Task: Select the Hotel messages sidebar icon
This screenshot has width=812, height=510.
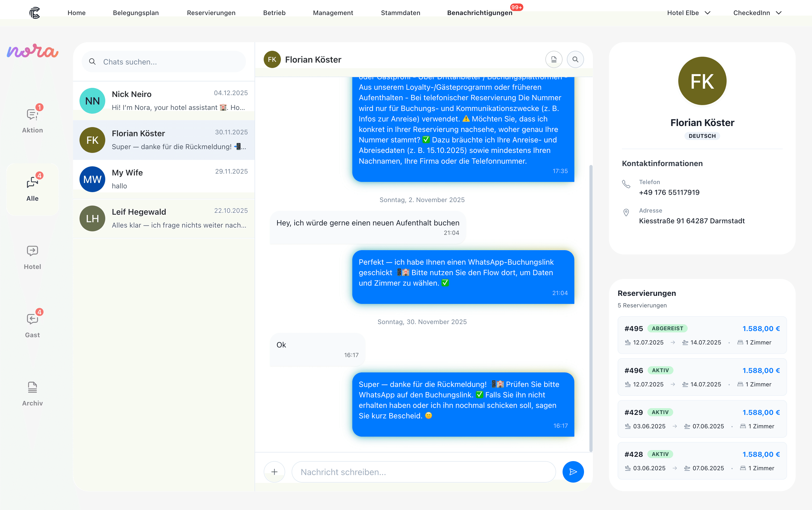Action: (32, 257)
